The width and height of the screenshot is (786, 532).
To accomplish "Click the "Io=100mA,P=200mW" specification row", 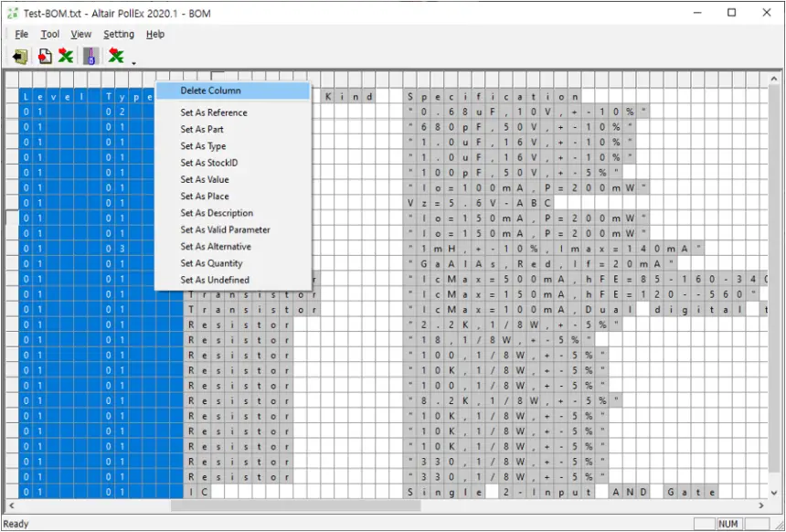I will (x=526, y=187).
